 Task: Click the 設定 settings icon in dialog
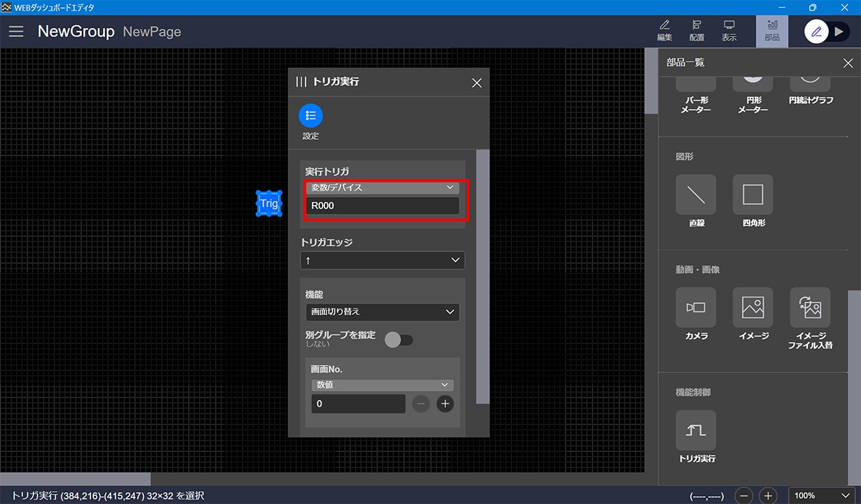click(x=310, y=116)
